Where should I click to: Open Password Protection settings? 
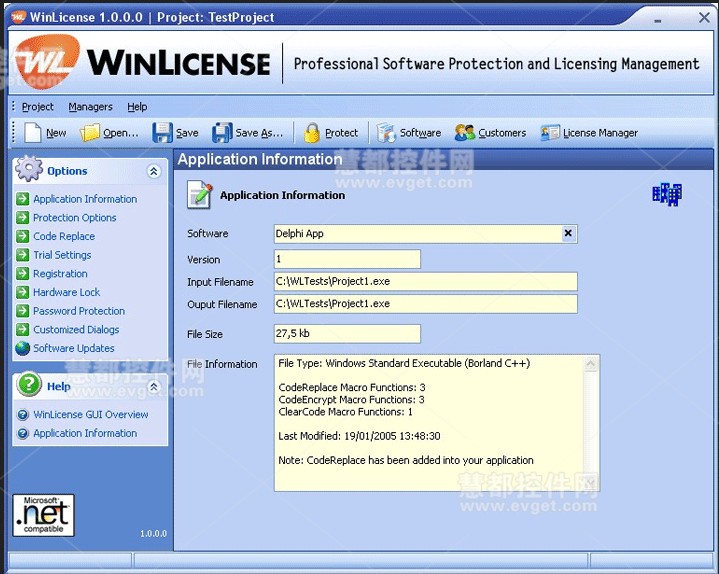(x=79, y=311)
